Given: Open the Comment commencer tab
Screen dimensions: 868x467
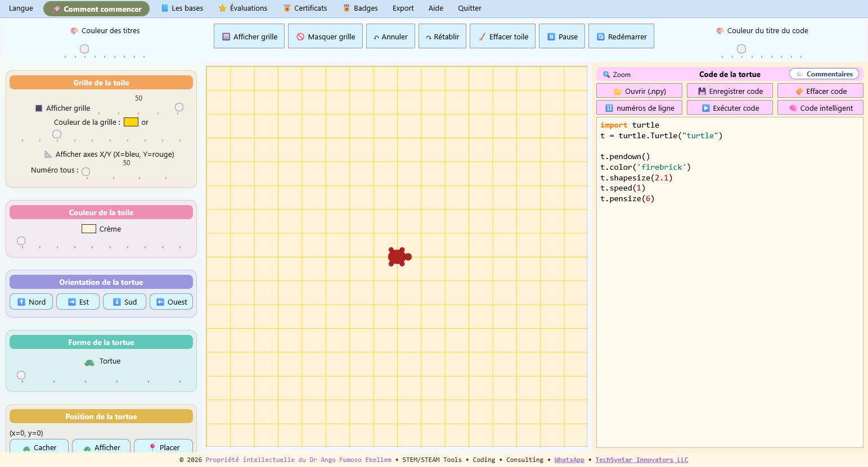Looking at the screenshot, I should 96,9.
